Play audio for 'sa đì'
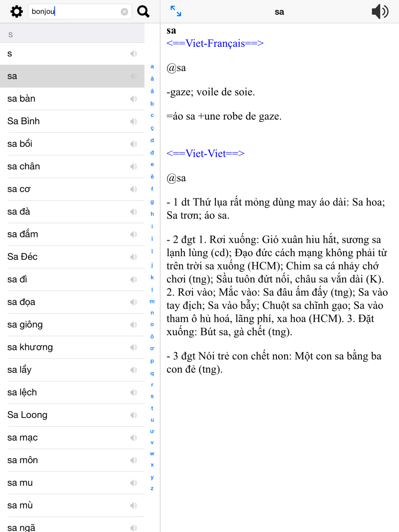Image resolution: width=399 pixels, height=532 pixels. coord(134,279)
